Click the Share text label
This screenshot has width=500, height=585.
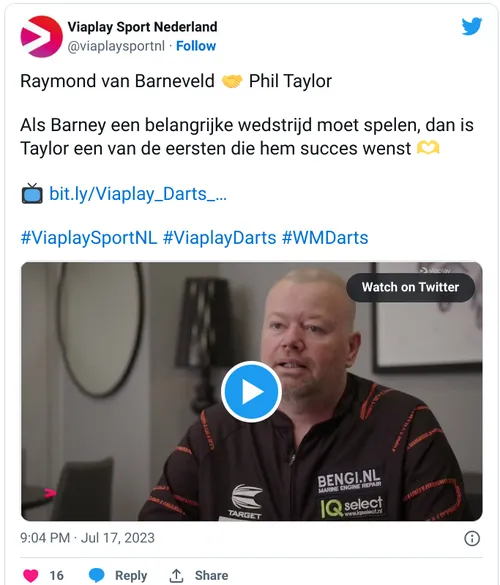point(212,575)
